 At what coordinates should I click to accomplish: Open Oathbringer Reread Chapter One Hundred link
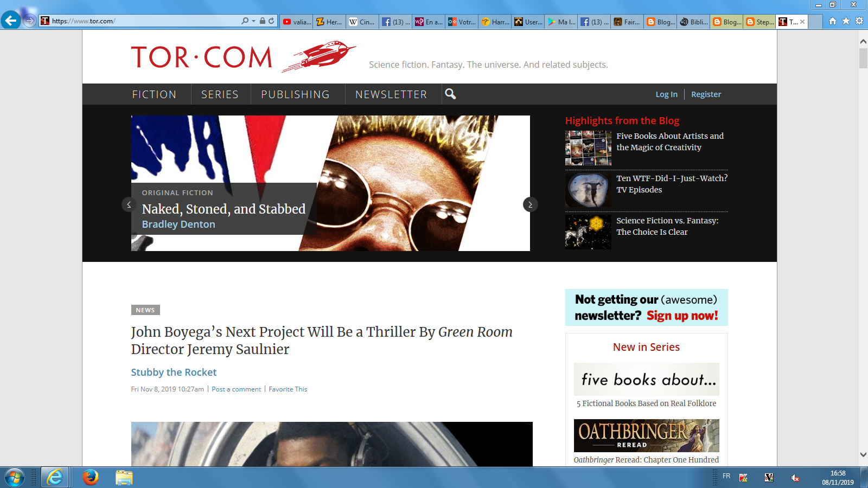pos(646,460)
